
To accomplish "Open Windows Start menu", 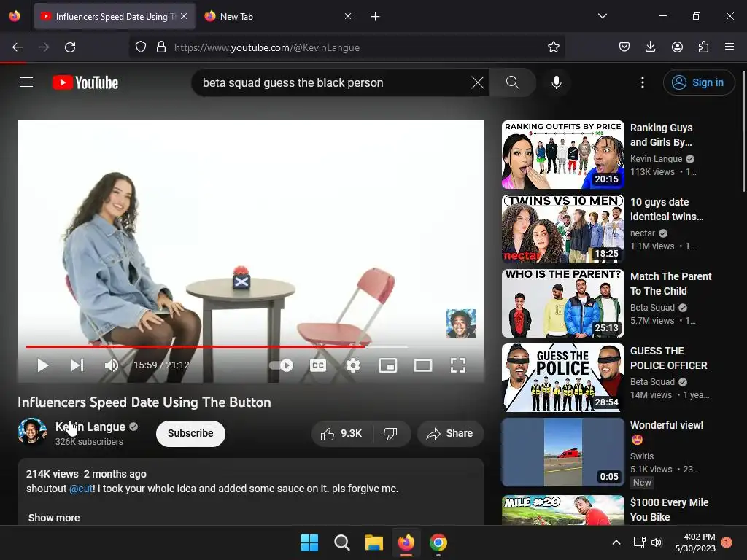I will click(x=309, y=542).
